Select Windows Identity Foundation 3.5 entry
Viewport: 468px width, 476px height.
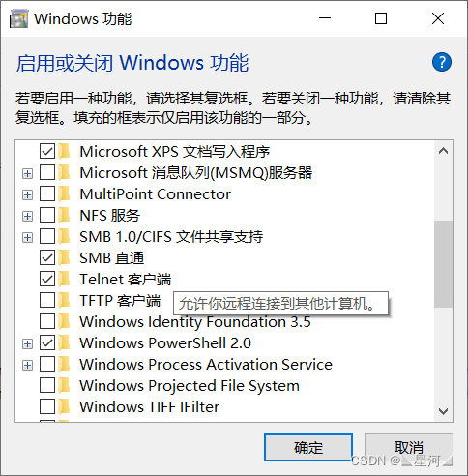coord(195,322)
